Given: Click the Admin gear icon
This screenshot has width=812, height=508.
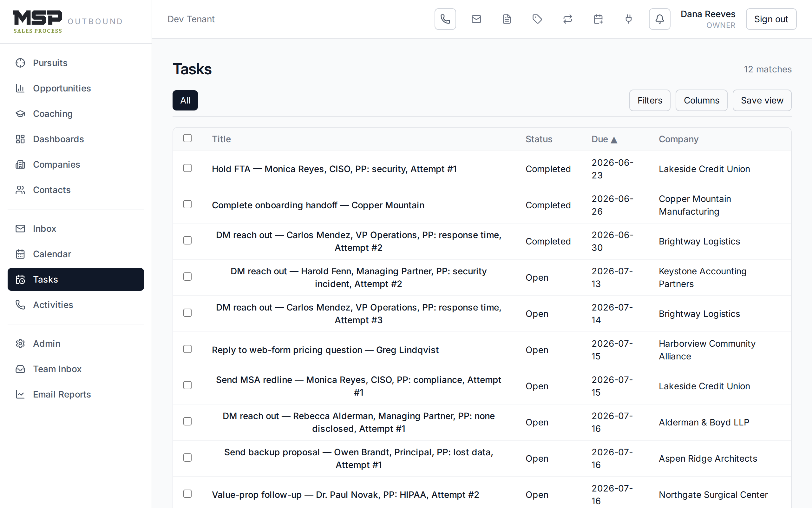Looking at the screenshot, I should [21, 343].
